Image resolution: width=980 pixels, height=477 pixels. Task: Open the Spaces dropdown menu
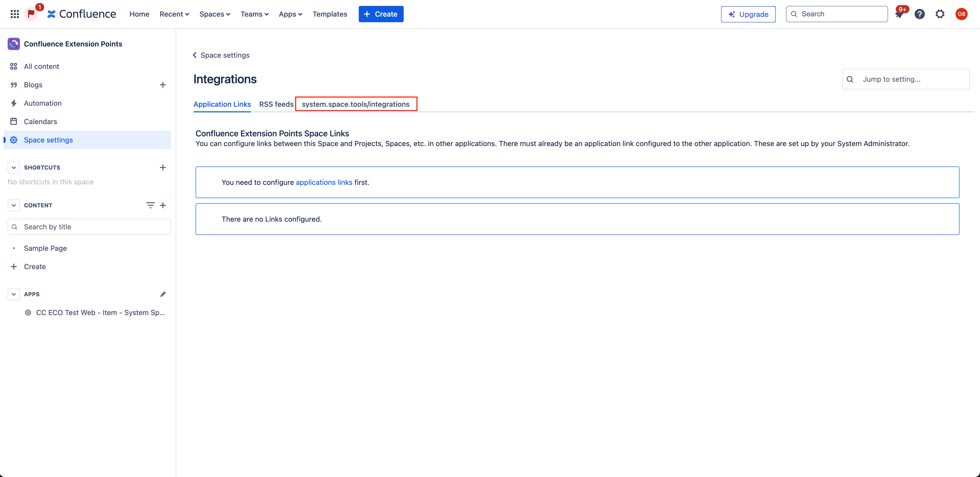point(214,14)
